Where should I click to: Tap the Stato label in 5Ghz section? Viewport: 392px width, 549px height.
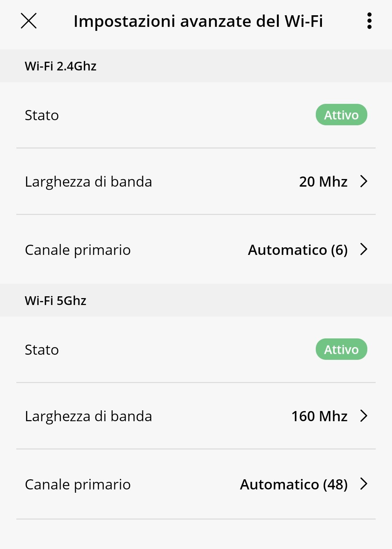coord(42,350)
